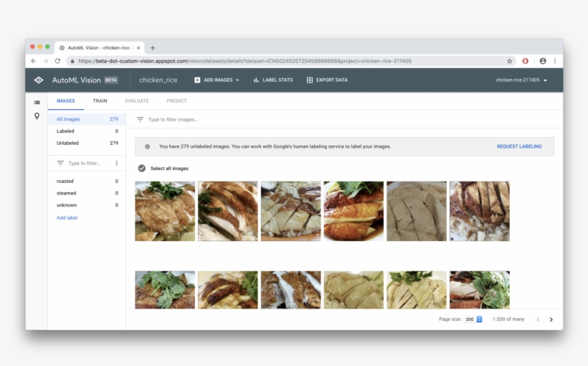Image resolution: width=588 pixels, height=366 pixels.
Task: Go to next page of images
Action: coord(551,319)
